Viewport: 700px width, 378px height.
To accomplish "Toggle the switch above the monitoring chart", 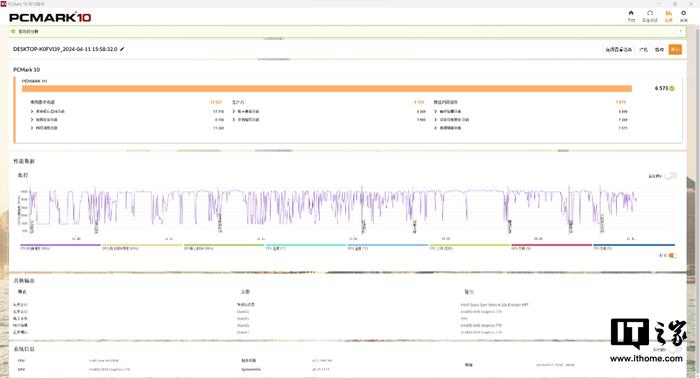I will pos(671,176).
